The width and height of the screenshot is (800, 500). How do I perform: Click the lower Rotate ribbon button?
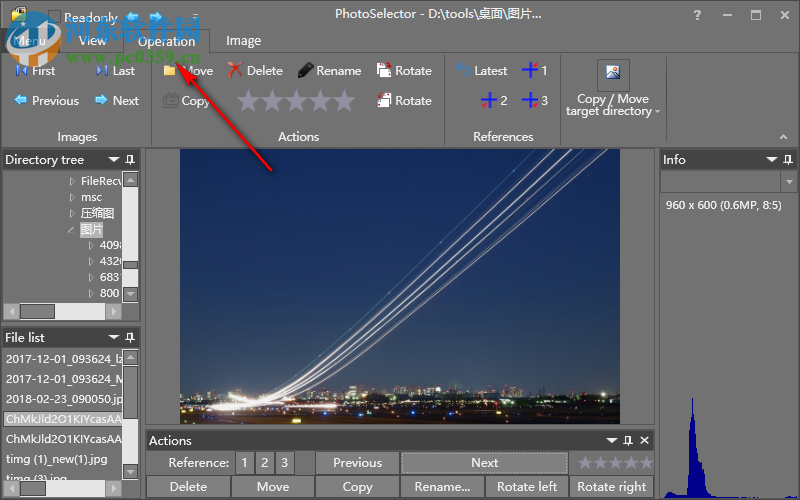404,101
